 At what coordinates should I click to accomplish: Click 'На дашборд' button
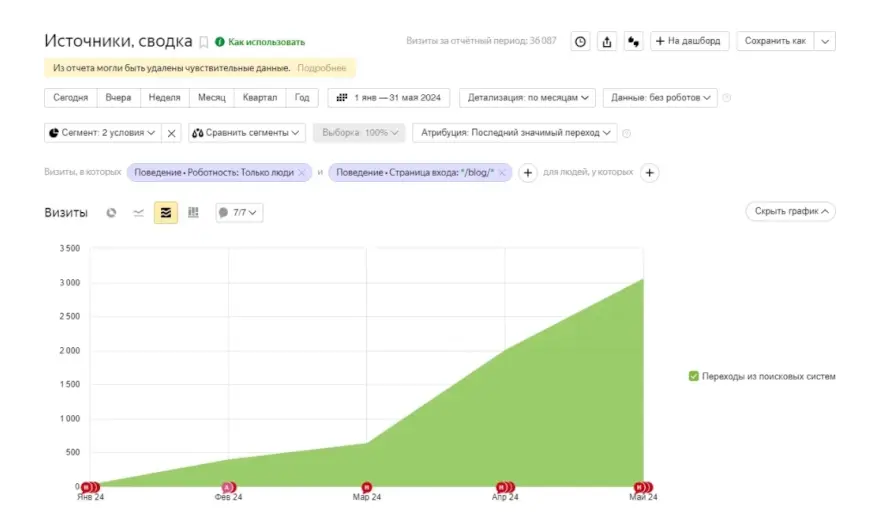[690, 41]
